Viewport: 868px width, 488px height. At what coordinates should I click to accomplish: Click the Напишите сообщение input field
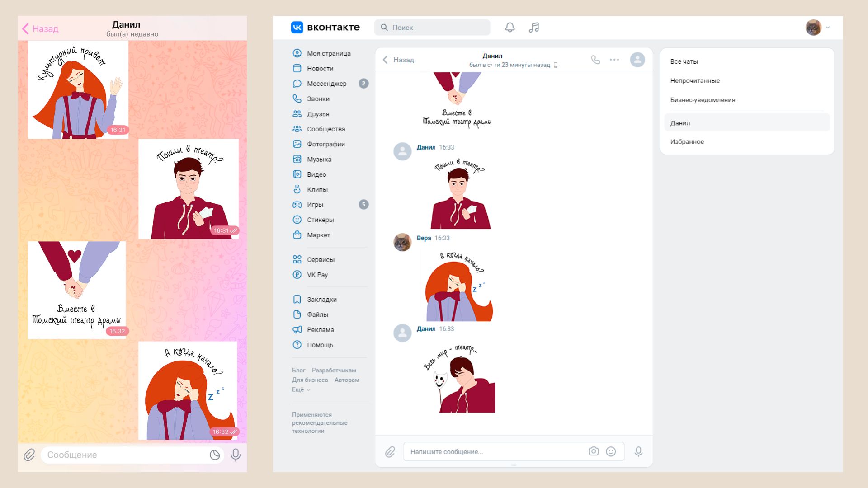click(x=493, y=451)
